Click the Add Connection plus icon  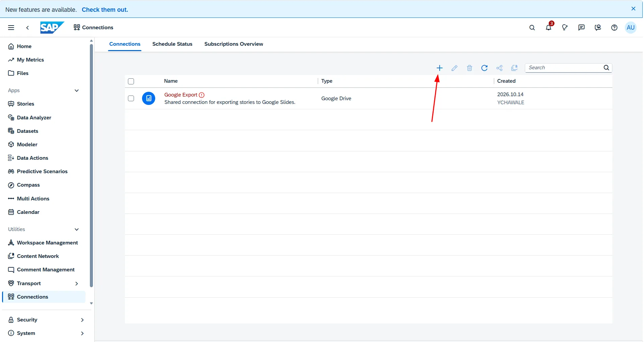(439, 68)
